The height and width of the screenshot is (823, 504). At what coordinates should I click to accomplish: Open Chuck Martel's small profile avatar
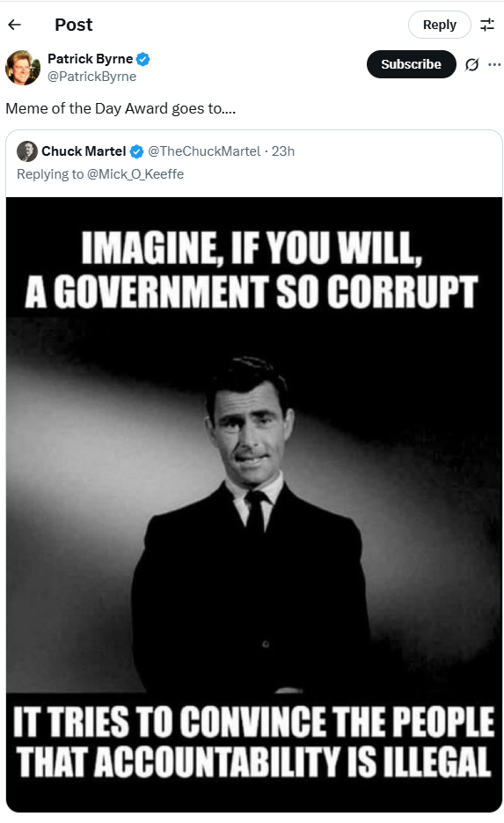[27, 151]
